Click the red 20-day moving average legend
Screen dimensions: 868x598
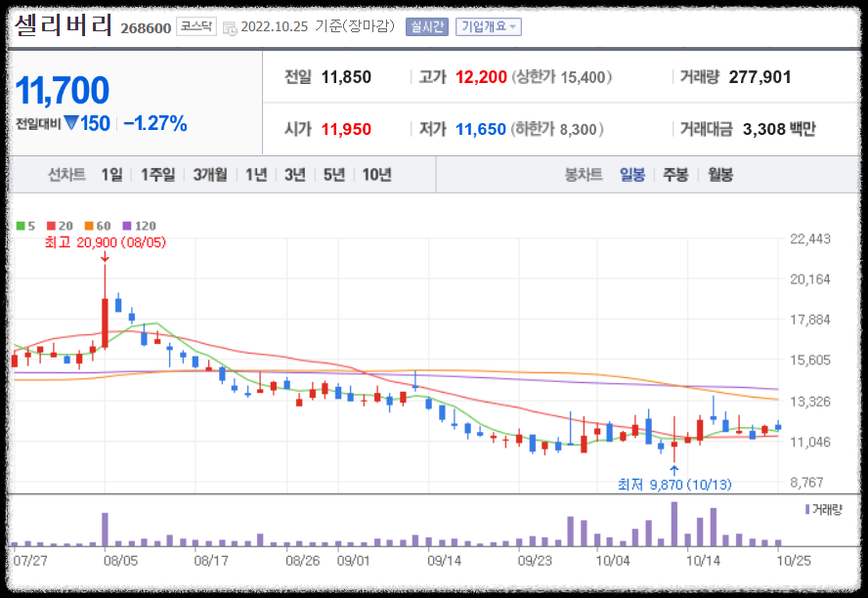click(x=60, y=226)
